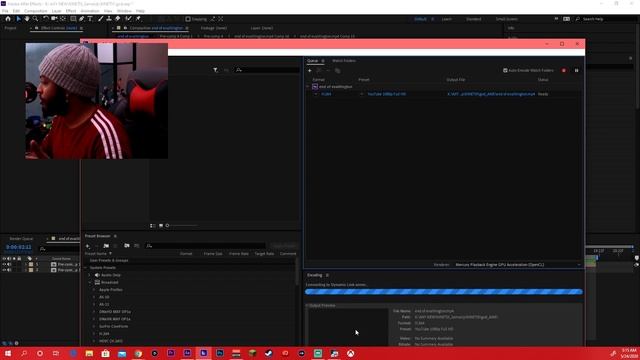The image size is (640, 360).
Task: Open Windows taskbar search
Action: click(24, 353)
